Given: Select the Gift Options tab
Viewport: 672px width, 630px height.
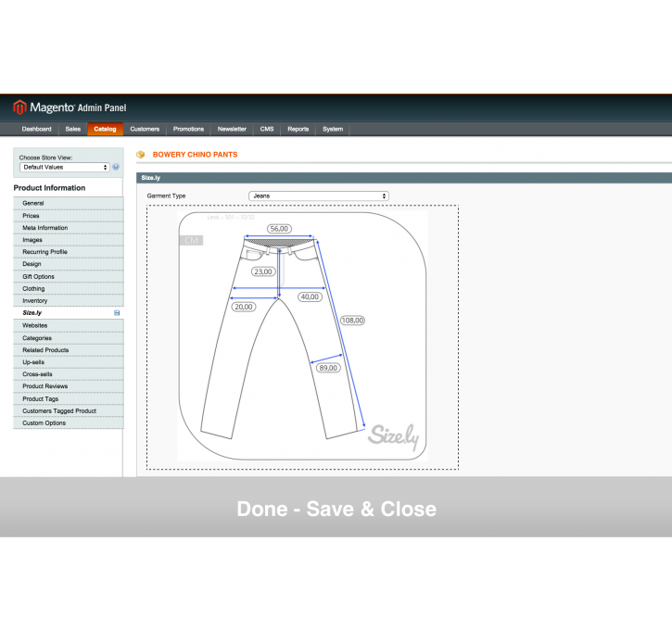Looking at the screenshot, I should [69, 277].
